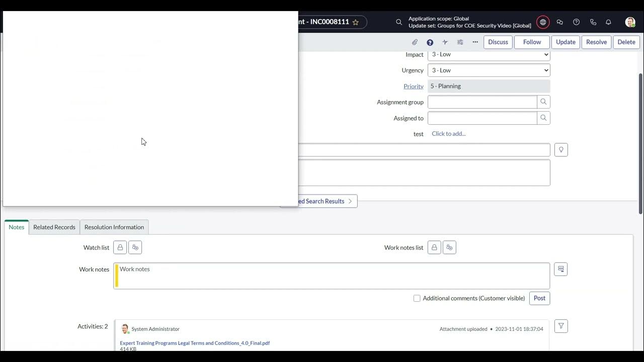Screen dimensions: 644x362
Task: Click the timestamp '2023-11-01 18:37:04'
Action: 519,329
